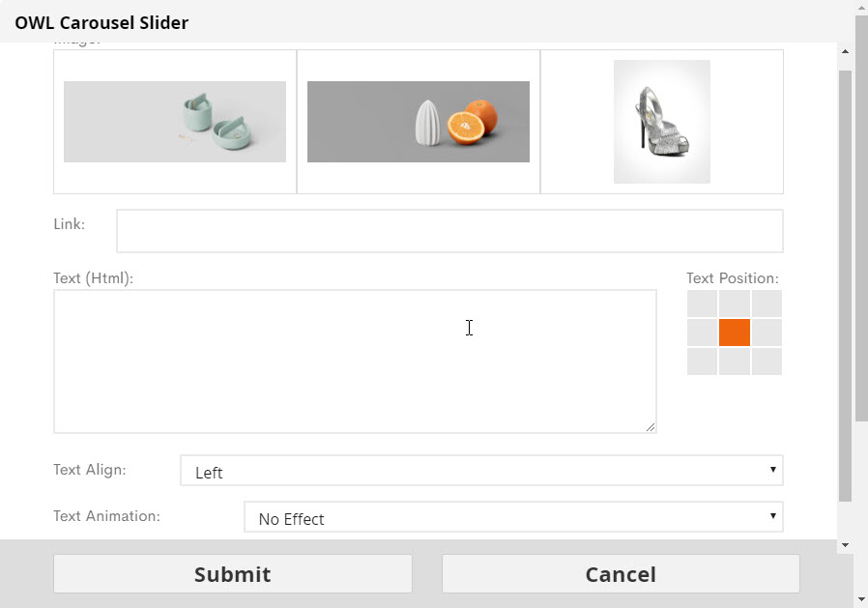Select the orange and juicer image thumbnail

tap(419, 122)
